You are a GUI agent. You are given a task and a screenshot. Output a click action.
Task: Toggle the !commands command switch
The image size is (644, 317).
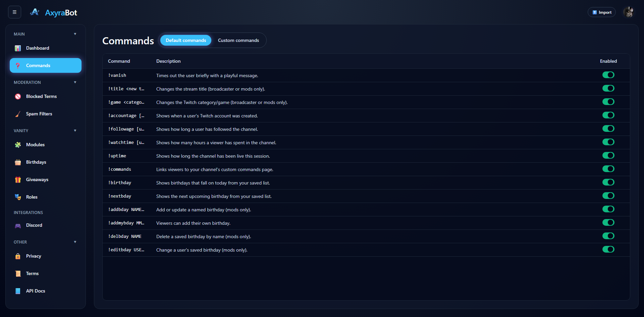608,169
